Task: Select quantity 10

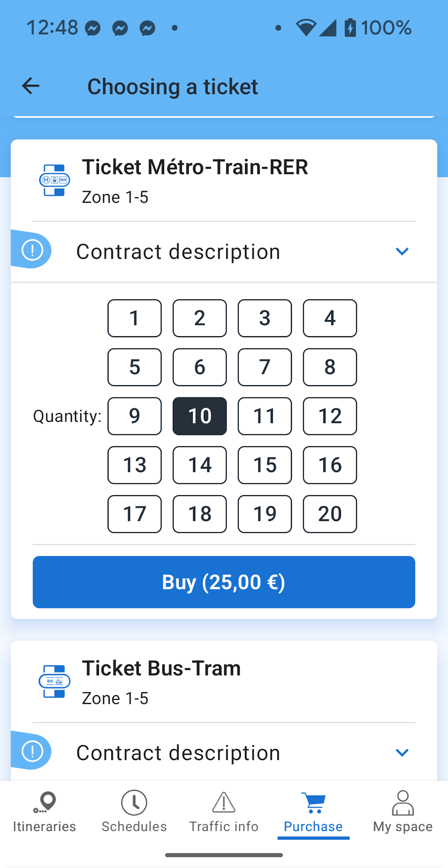Action: pos(200,416)
